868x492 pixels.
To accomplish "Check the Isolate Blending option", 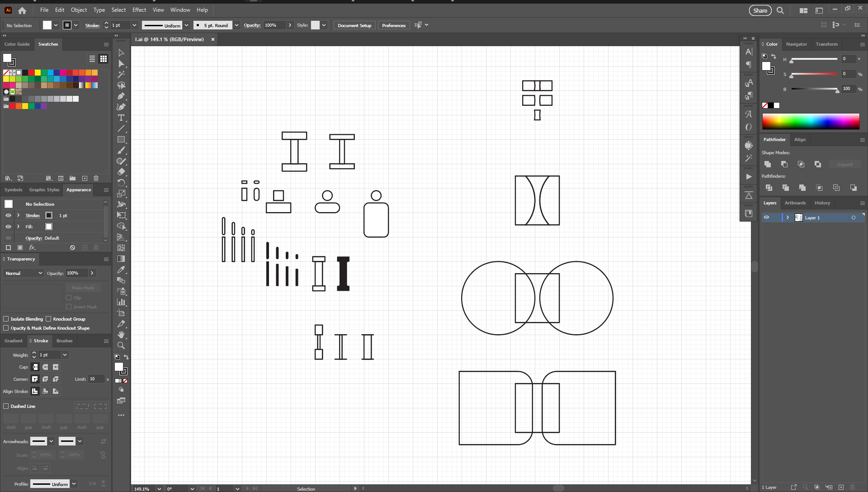I will click(x=6, y=319).
